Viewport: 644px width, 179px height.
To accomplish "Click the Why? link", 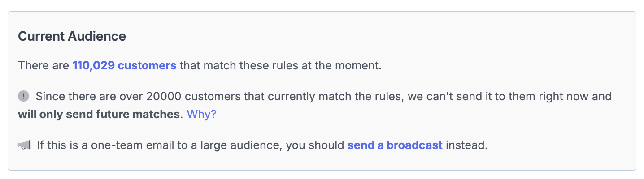I will [201, 114].
